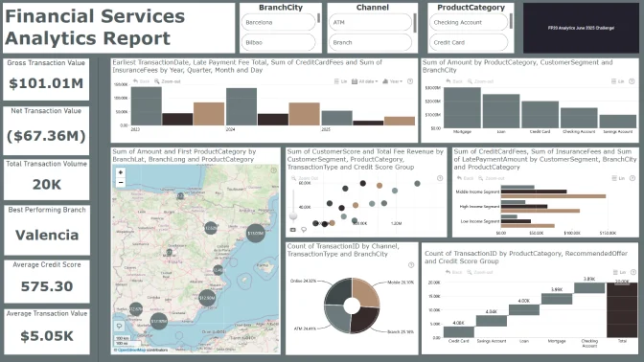Click help icon on fees timeline chart
Image resolution: width=644 pixels, height=362 pixels.
410,81
